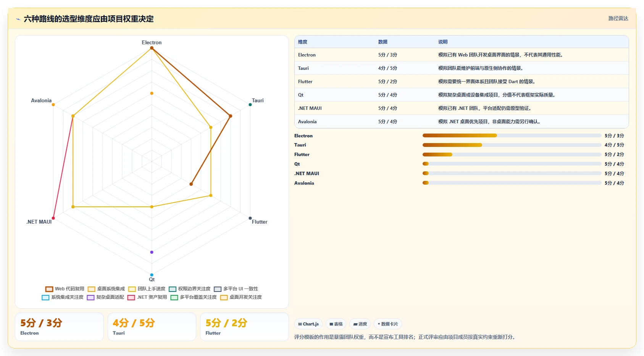Click the 进度 tag chip

[360, 324]
